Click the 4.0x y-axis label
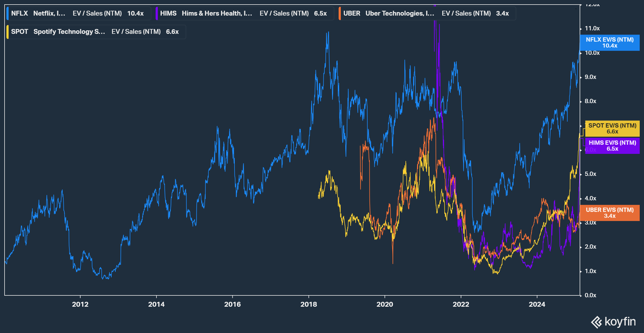Viewport: 644px width, 333px height. (x=591, y=198)
